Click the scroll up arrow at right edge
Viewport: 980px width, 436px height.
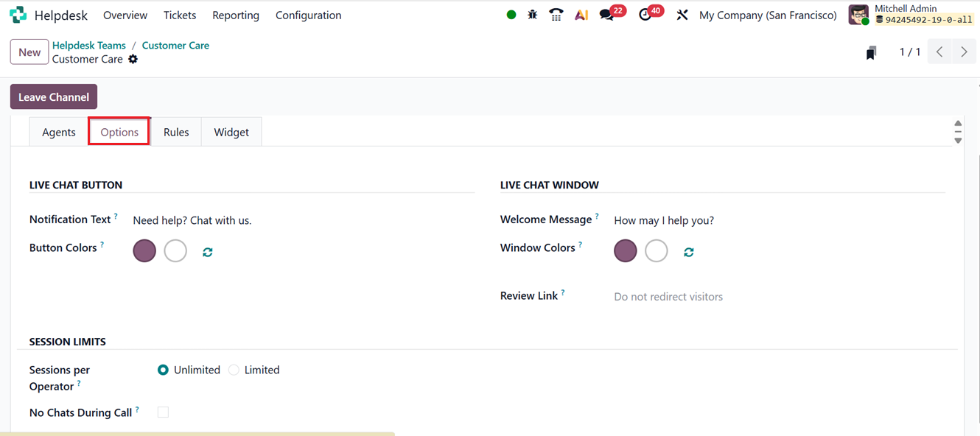[958, 124]
